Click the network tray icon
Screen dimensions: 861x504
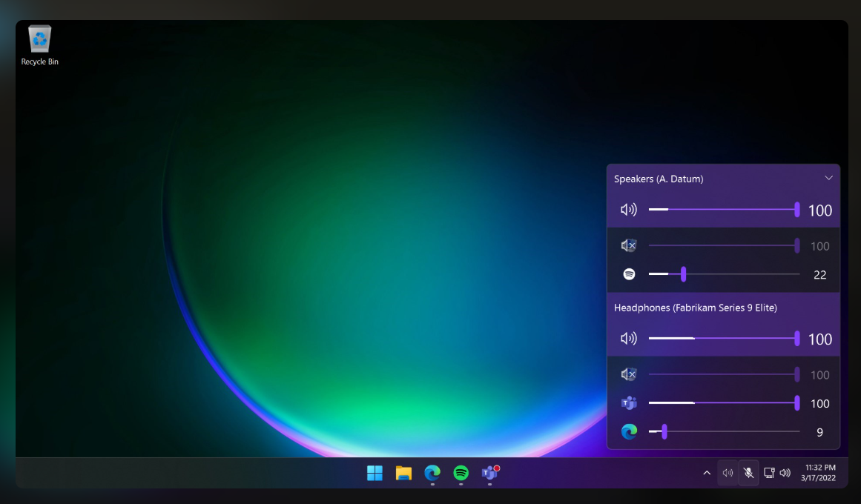point(769,473)
